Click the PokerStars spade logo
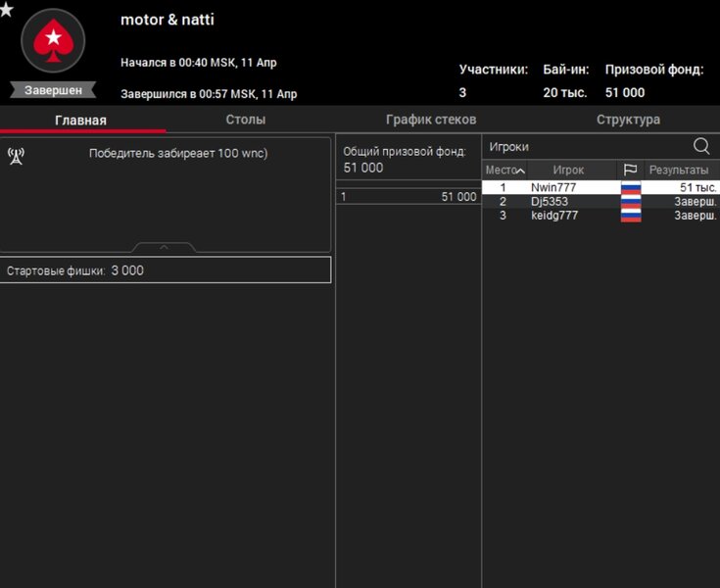720x588 pixels. (x=53, y=40)
